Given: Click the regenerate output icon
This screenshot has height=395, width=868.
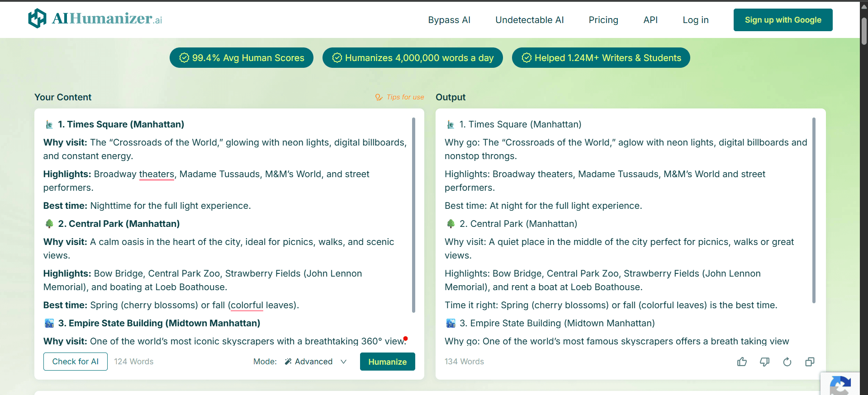Looking at the screenshot, I should (787, 362).
